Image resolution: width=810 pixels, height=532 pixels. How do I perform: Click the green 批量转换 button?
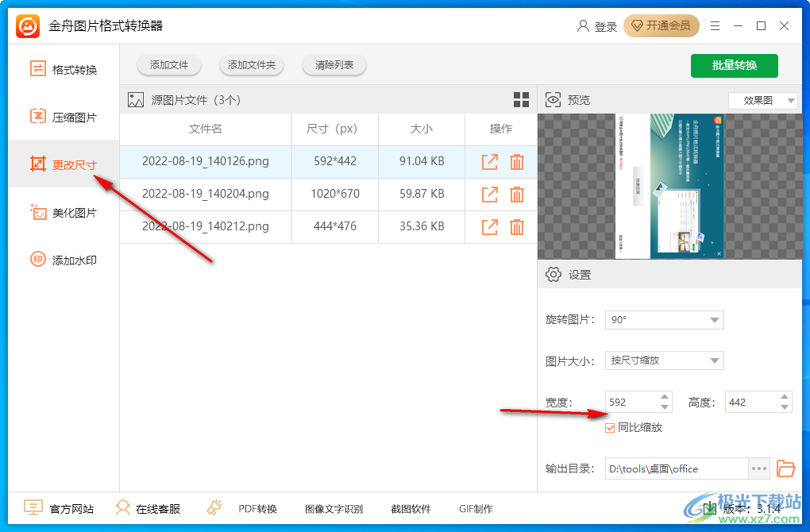(734, 66)
